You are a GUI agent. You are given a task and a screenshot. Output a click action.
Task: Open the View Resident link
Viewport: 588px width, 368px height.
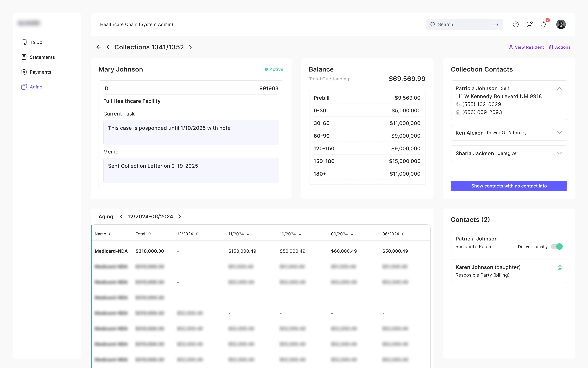(x=526, y=47)
